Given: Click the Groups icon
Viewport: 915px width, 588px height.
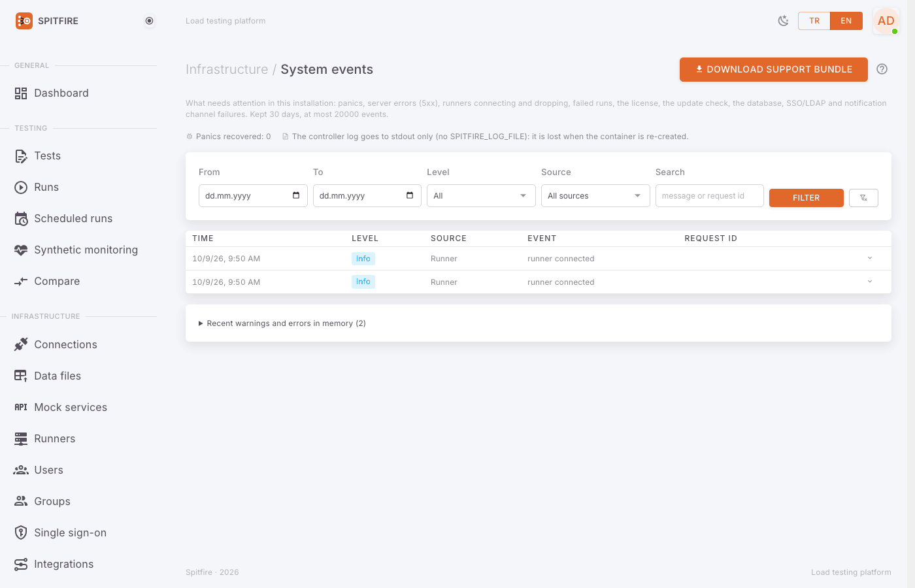Looking at the screenshot, I should (21, 501).
